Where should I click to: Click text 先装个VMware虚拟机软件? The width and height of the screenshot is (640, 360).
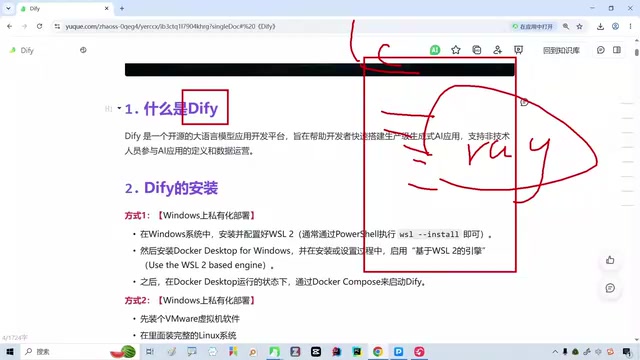[x=190, y=318]
